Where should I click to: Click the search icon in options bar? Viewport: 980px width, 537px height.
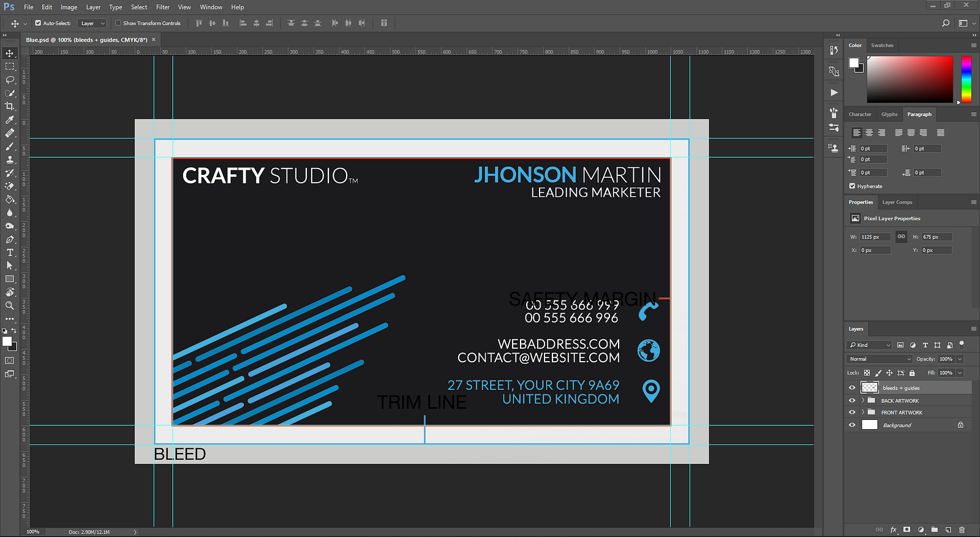click(946, 23)
